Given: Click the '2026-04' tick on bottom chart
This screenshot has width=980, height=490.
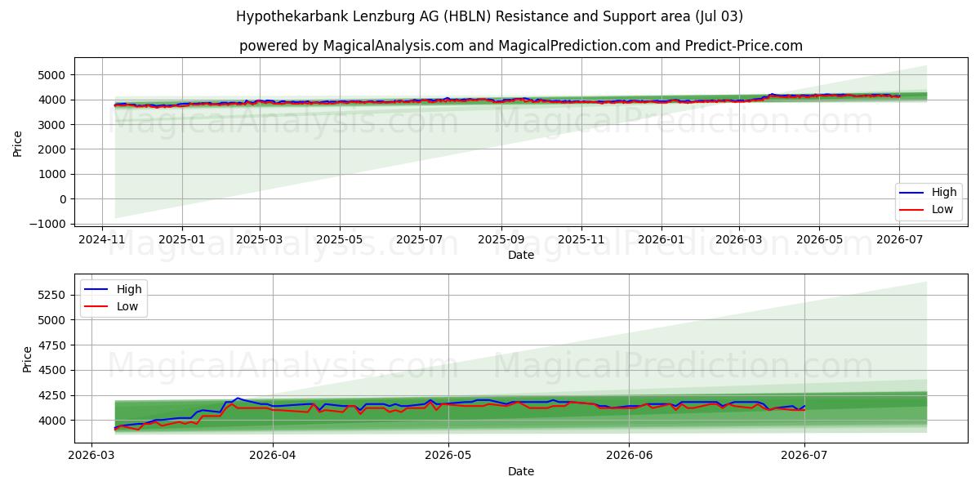Looking at the screenshot, I should click(272, 456).
